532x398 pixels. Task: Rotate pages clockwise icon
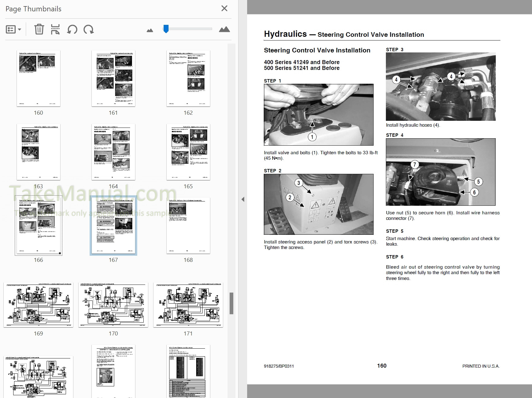[x=89, y=29]
